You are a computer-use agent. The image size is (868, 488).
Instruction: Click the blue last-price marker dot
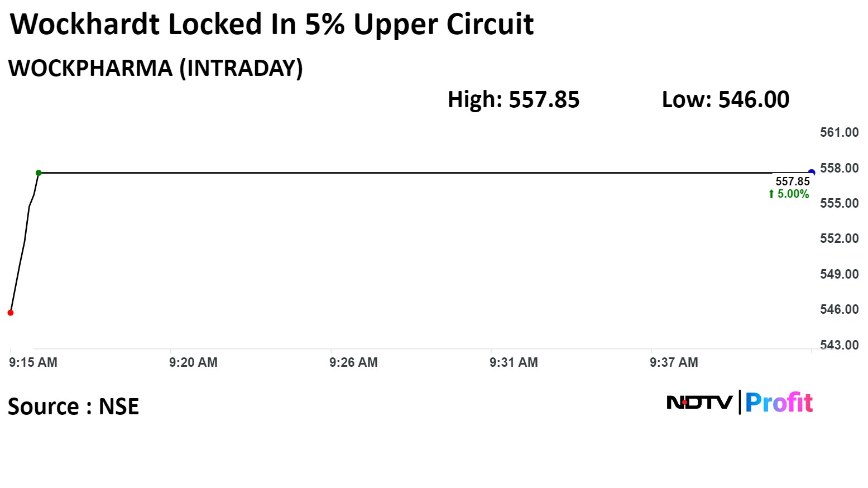(x=812, y=173)
